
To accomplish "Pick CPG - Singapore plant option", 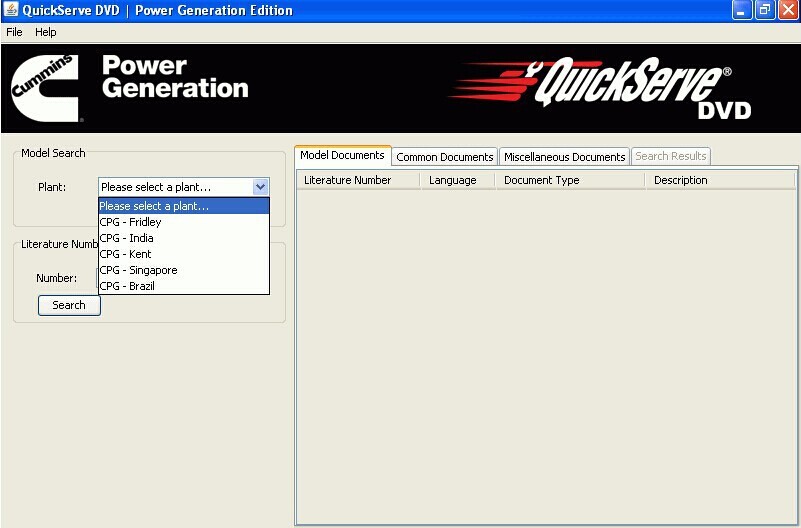I will tap(184, 270).
